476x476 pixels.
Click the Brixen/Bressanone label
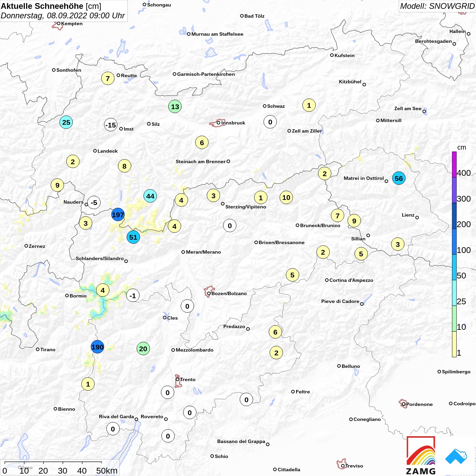click(282, 242)
